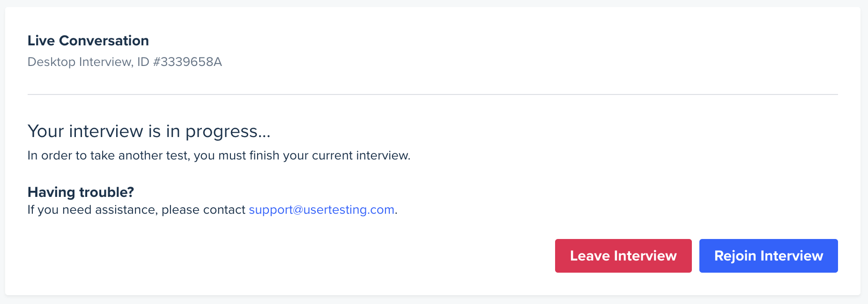Click the word 'Rejoin' on blue button
The image size is (868, 304).
(735, 256)
